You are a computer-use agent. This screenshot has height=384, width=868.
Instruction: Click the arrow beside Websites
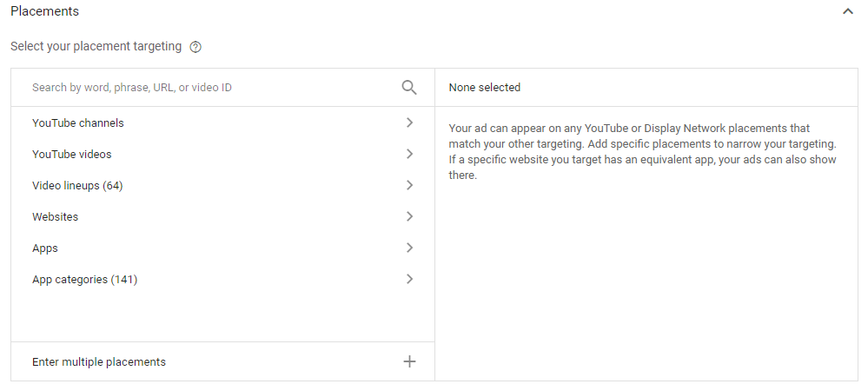coord(409,216)
